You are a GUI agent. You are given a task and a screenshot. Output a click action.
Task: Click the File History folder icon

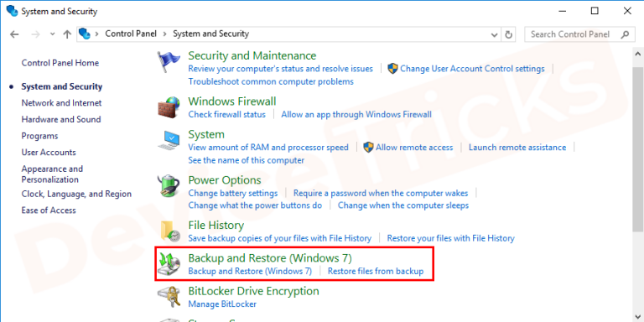(x=169, y=231)
